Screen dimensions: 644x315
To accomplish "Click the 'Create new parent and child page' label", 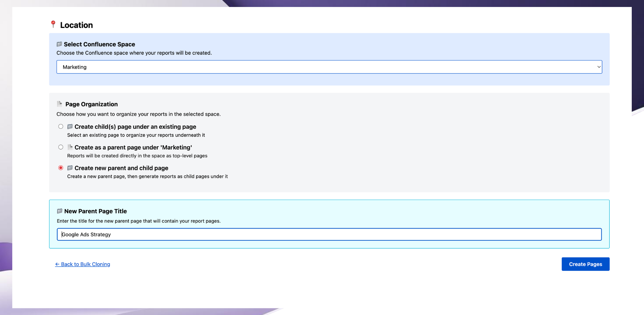I will pyautogui.click(x=121, y=168).
